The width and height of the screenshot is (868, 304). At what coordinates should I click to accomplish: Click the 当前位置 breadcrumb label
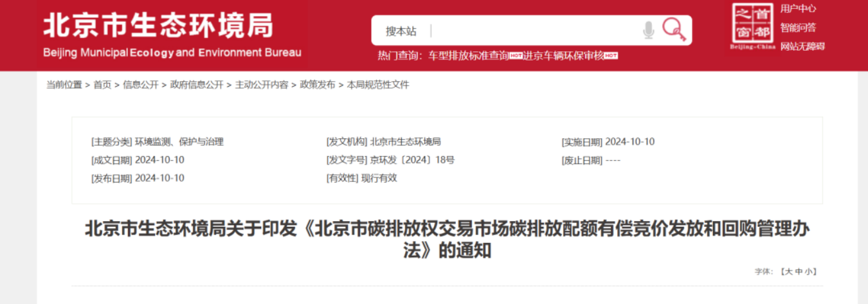pyautogui.click(x=64, y=85)
